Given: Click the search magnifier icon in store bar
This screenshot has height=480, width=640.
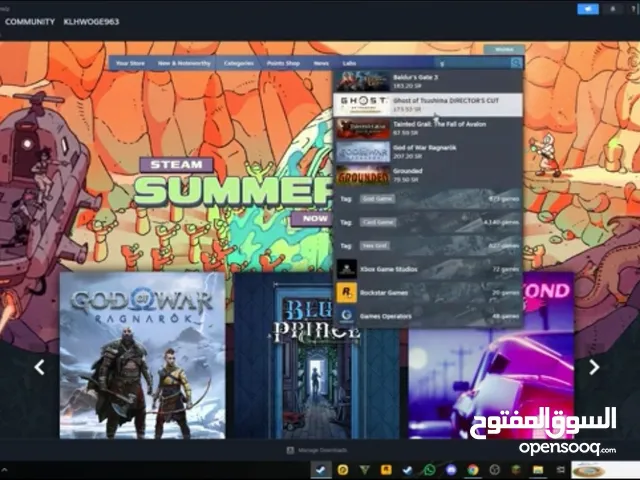Looking at the screenshot, I should pos(516,63).
